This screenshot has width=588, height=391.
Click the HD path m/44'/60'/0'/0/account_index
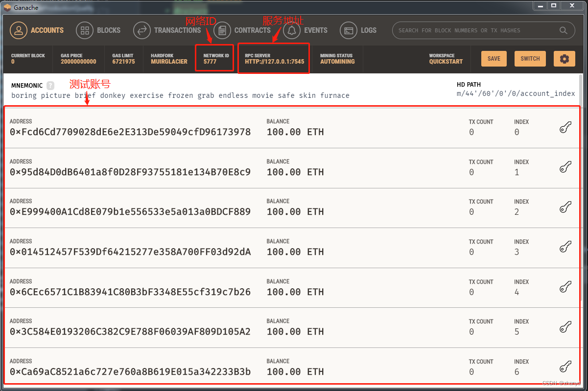(516, 94)
